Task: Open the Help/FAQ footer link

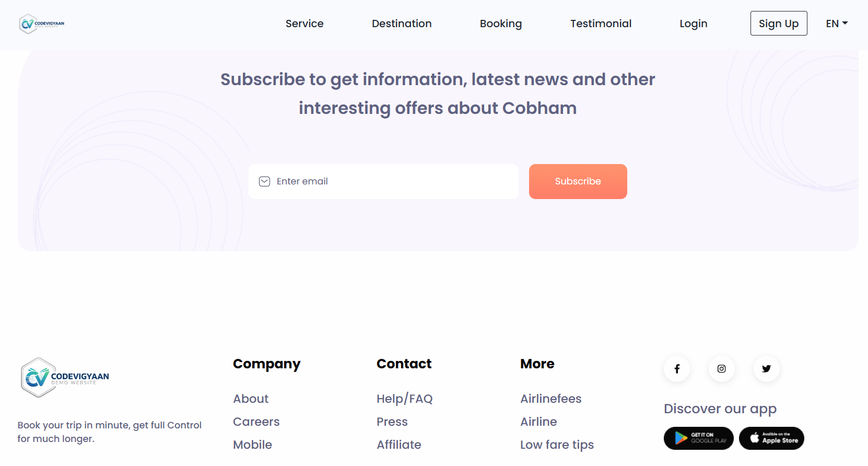Action: [404, 399]
